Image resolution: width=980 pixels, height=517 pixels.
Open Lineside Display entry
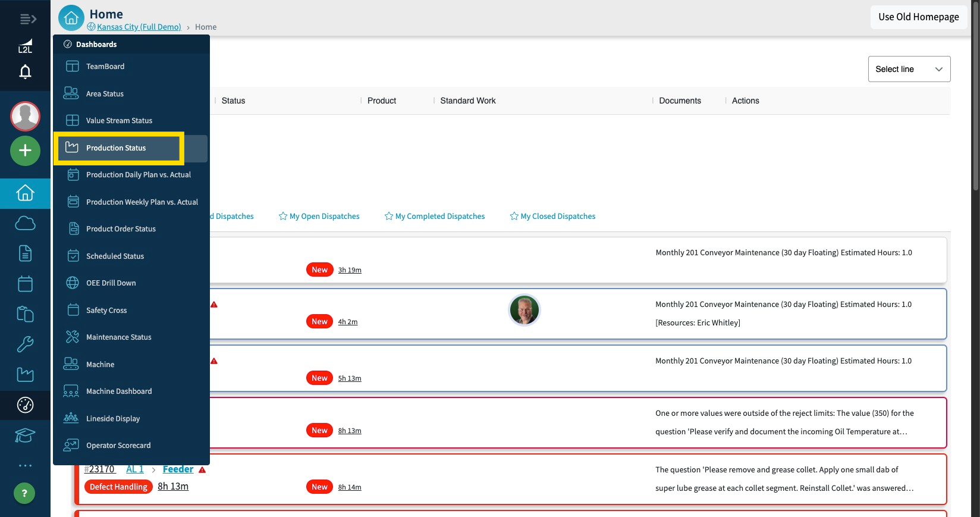[x=131, y=418]
